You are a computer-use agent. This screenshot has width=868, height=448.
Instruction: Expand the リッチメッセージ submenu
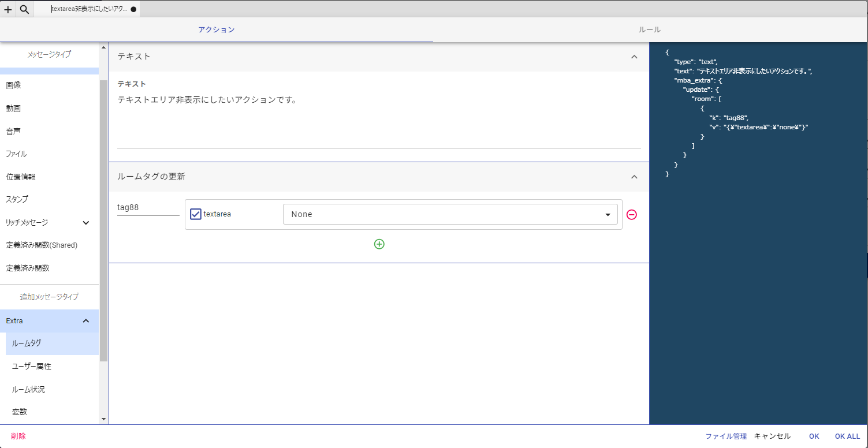(86, 222)
